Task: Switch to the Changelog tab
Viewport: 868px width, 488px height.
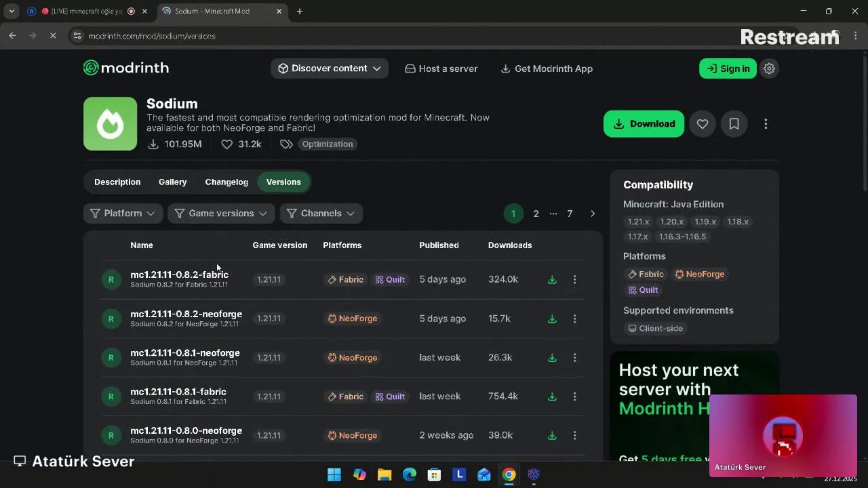Action: (x=226, y=182)
